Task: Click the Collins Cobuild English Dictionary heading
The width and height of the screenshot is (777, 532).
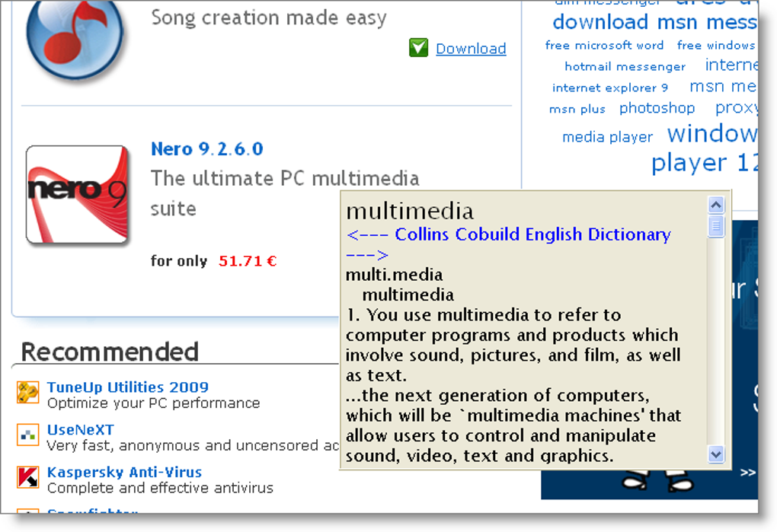Action: tap(532, 234)
